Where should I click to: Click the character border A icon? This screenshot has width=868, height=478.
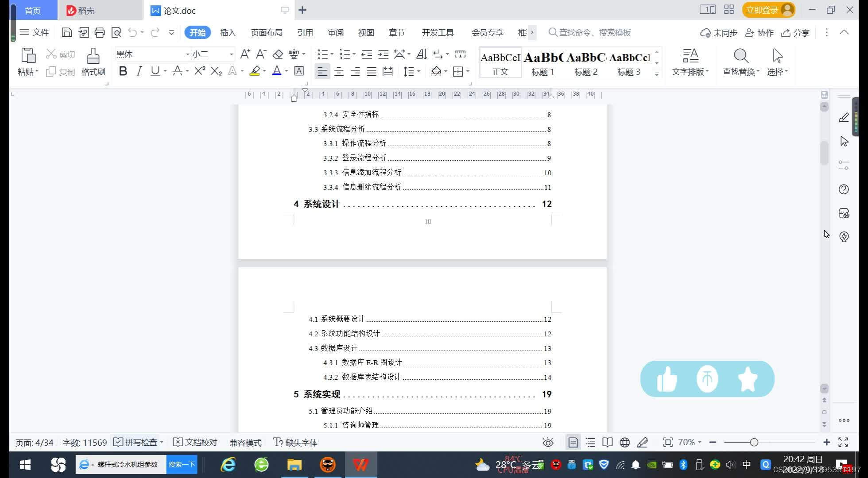299,71
